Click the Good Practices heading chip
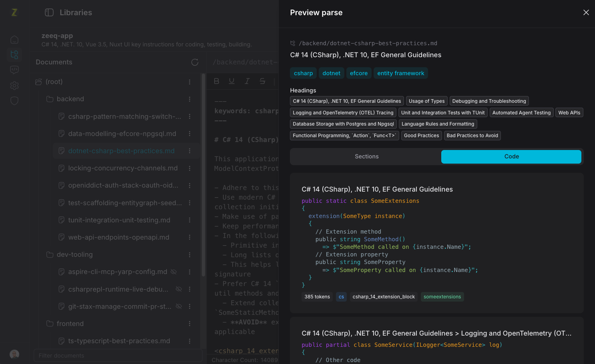This screenshot has width=595, height=364. pyautogui.click(x=421, y=136)
